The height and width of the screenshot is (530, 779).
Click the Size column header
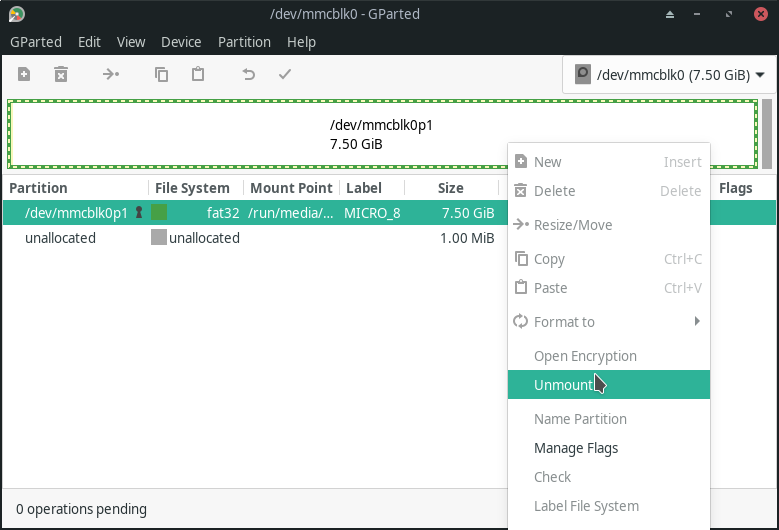point(450,188)
